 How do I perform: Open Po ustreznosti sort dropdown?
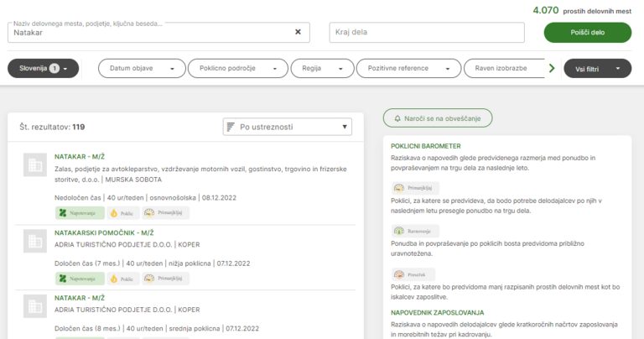(x=288, y=127)
